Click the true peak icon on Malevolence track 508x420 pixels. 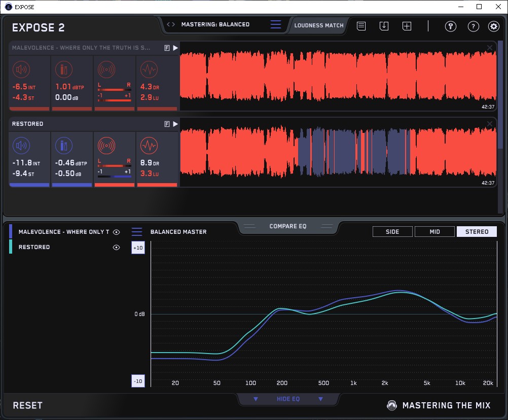tap(64, 69)
